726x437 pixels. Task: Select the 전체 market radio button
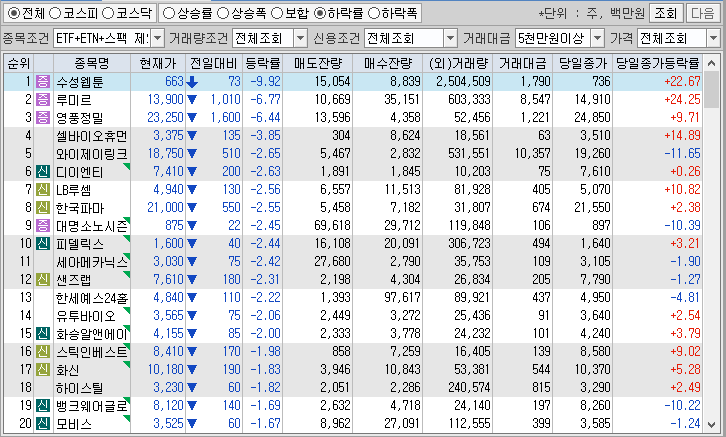[14, 13]
